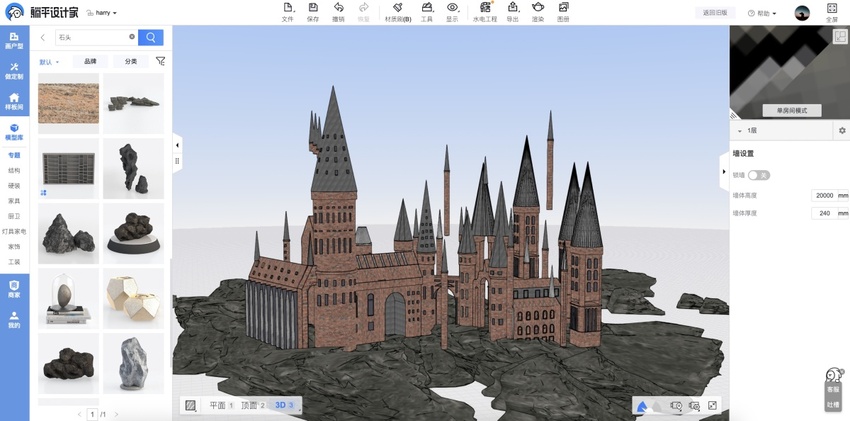Screen dimensions: 850x421
Task: Click the 渲染 (Render) teapot icon
Action: (x=538, y=12)
